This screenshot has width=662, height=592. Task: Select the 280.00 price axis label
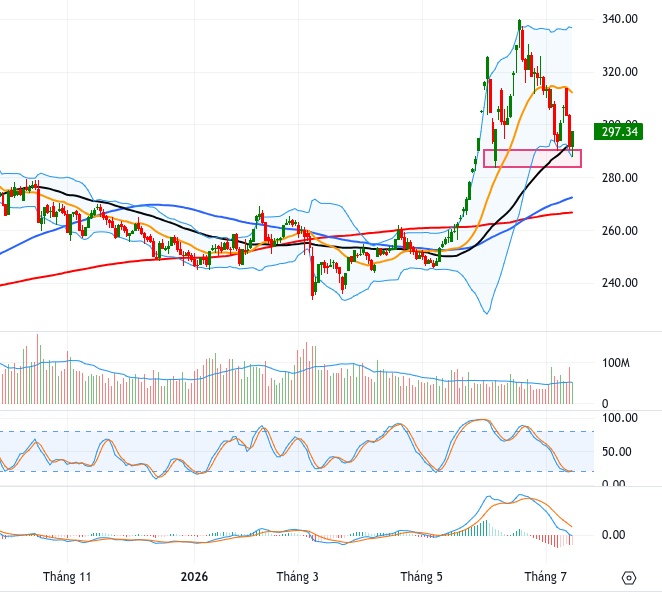pos(619,177)
